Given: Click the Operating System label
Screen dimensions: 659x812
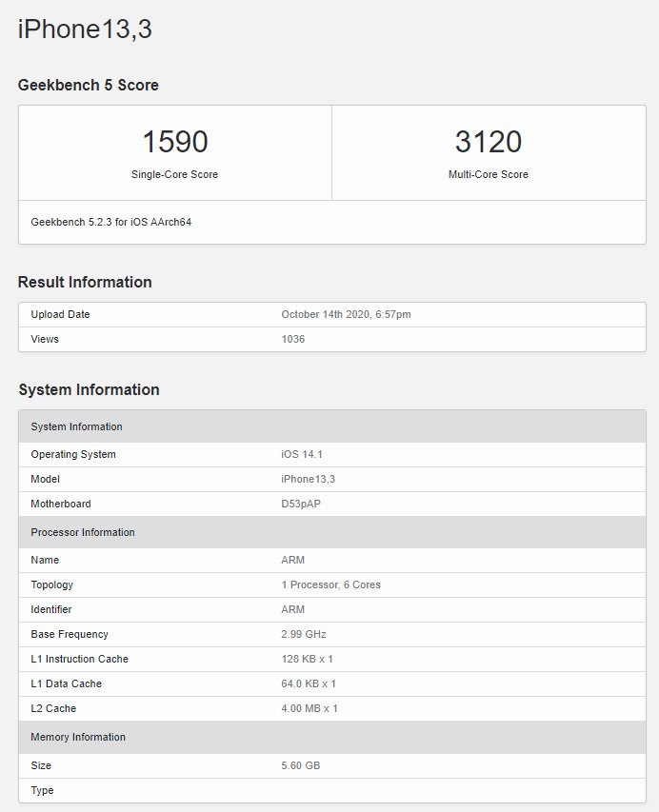Looking at the screenshot, I should pos(73,454).
